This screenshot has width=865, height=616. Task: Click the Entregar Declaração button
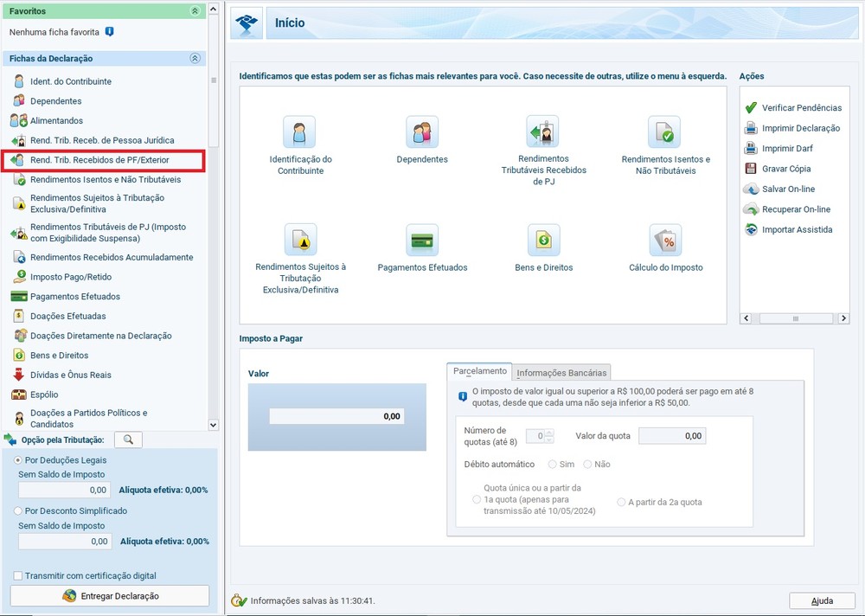(x=110, y=595)
